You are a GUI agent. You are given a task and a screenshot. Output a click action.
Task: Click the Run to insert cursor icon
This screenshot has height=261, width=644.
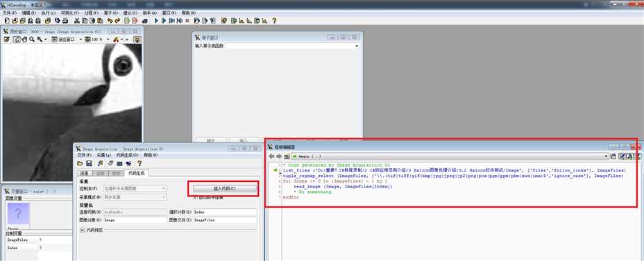coord(164,21)
